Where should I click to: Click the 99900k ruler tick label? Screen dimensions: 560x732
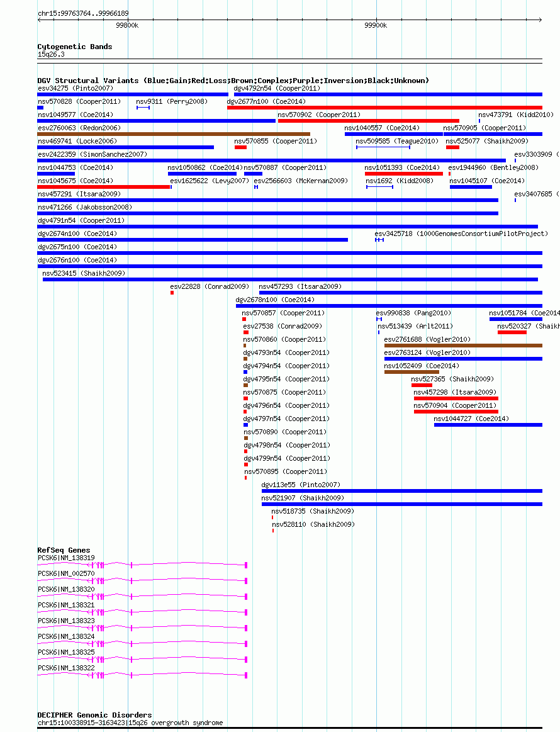click(376, 25)
